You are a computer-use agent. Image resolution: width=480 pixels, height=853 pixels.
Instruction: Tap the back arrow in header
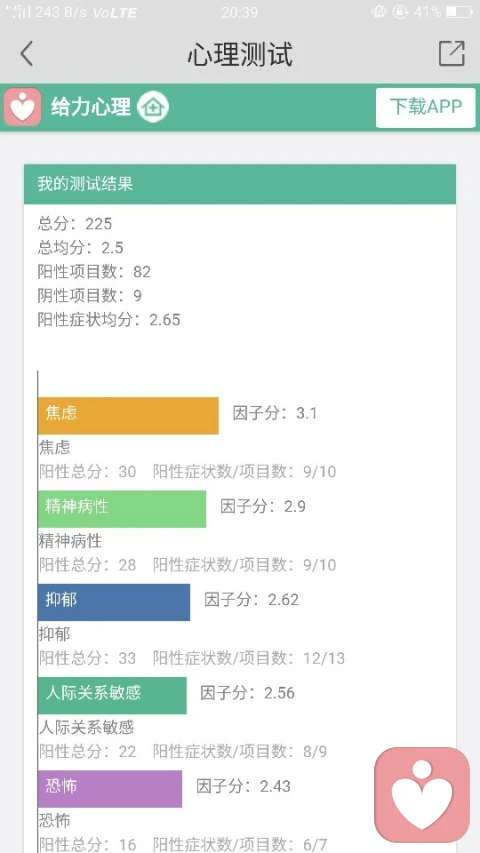26,54
